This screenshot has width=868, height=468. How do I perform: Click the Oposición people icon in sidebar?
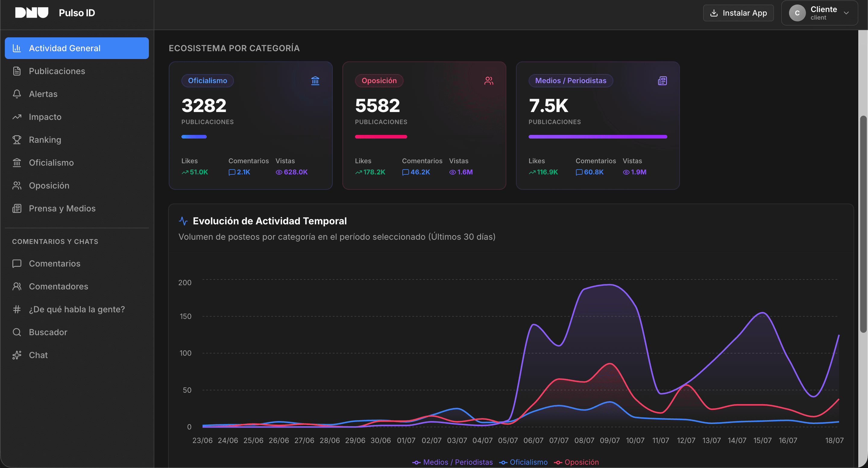tap(17, 186)
